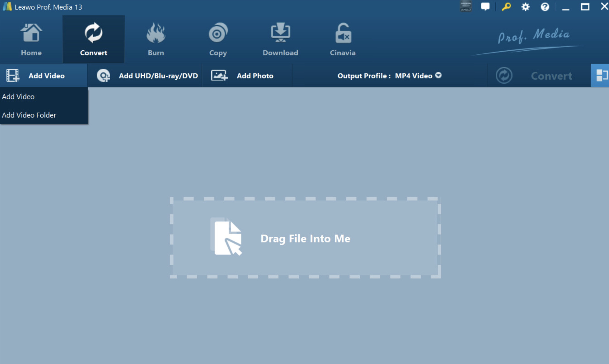Toggle the merge files layout icon
609x364 pixels.
click(600, 75)
